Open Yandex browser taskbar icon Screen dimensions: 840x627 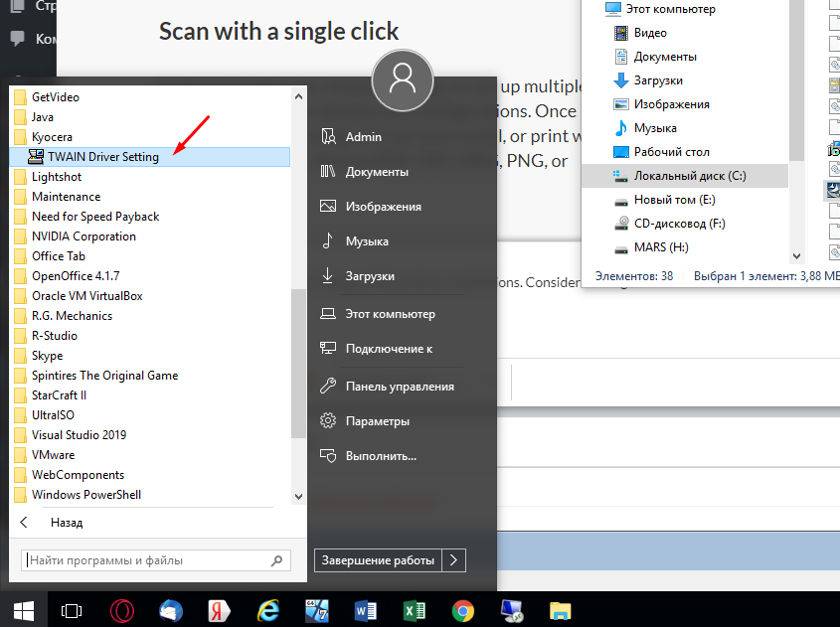coord(220,610)
